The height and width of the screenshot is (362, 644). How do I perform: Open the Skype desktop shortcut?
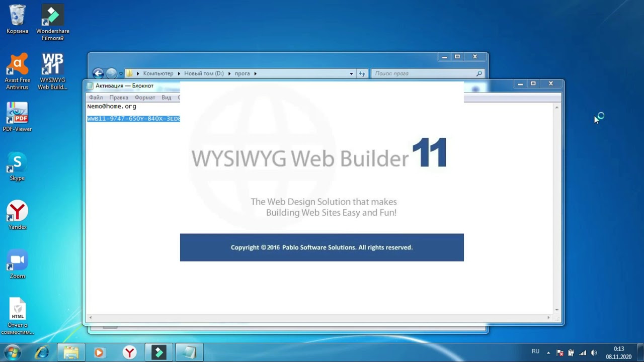pos(17,166)
